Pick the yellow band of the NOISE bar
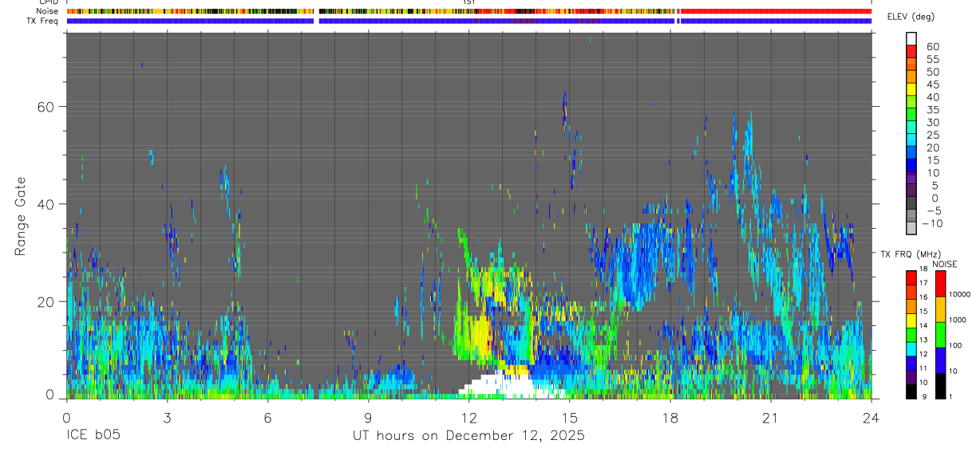The height and width of the screenshot is (452, 980). click(x=940, y=309)
